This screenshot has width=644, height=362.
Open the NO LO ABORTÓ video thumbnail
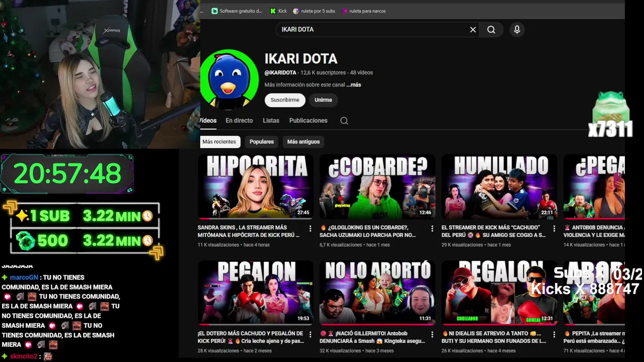click(x=377, y=293)
